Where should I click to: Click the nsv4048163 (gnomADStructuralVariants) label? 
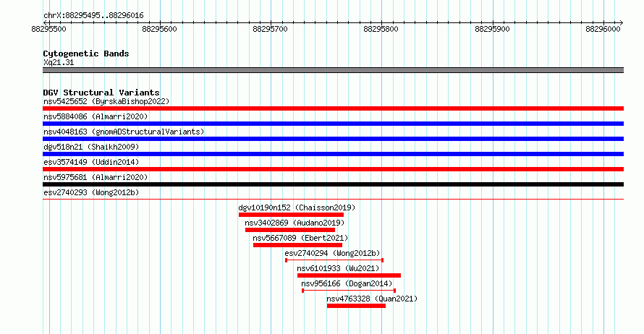pos(124,132)
